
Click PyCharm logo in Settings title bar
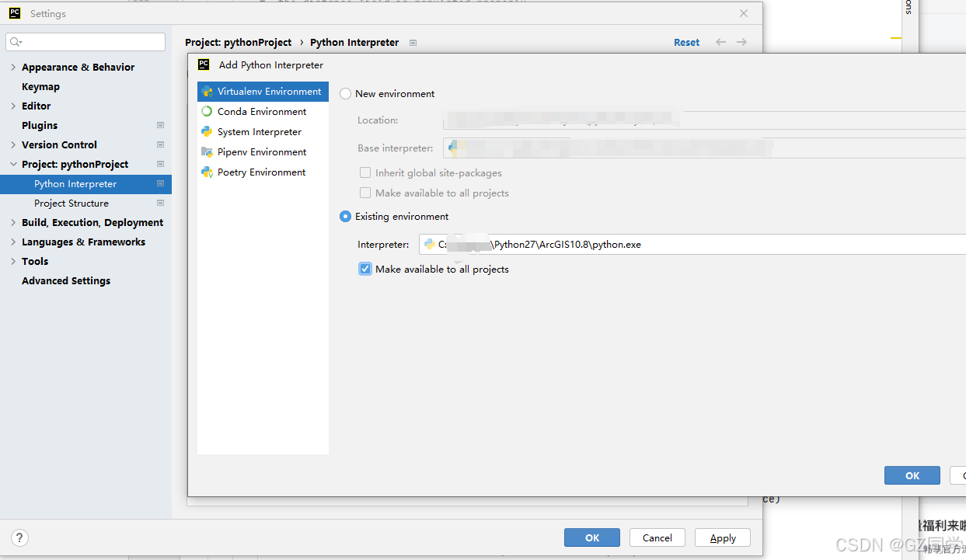click(15, 13)
